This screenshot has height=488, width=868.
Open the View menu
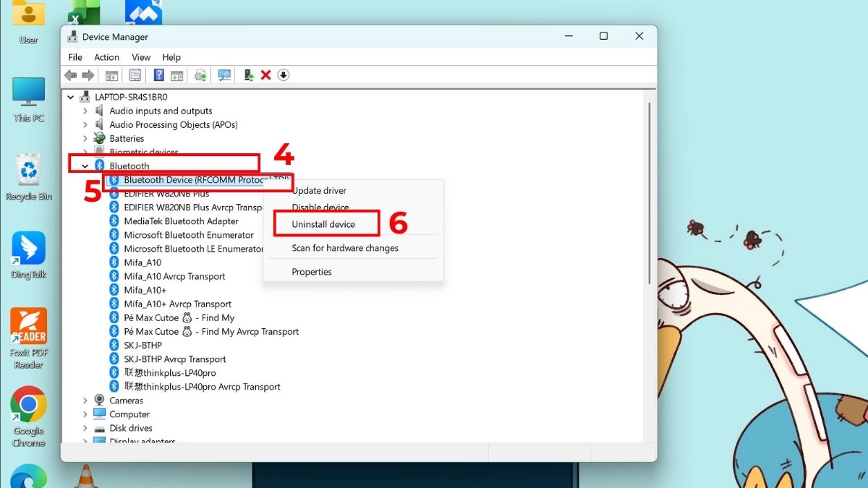click(x=141, y=57)
